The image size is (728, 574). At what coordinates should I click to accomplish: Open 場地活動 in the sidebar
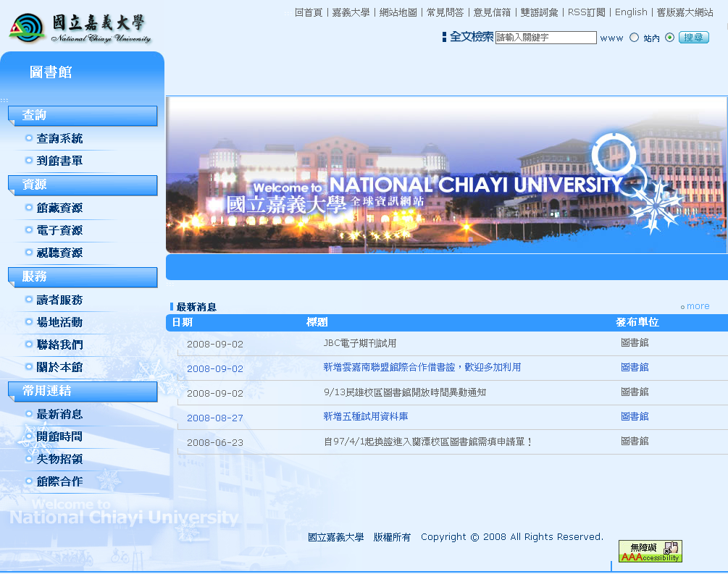[59, 322]
